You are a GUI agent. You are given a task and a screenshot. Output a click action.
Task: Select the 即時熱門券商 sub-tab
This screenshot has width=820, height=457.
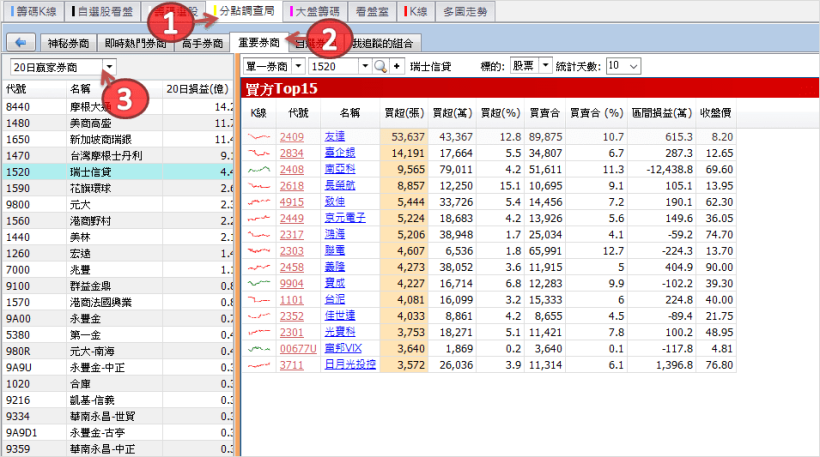pyautogui.click(x=135, y=43)
